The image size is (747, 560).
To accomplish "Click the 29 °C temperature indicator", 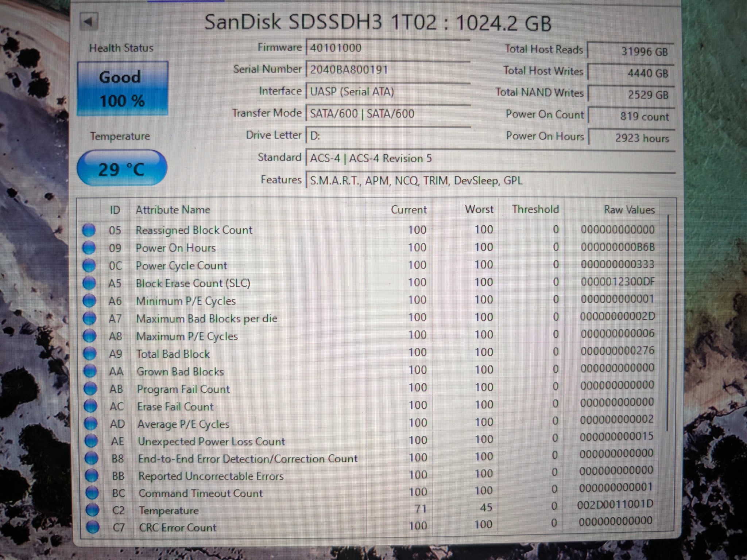I will [x=122, y=168].
